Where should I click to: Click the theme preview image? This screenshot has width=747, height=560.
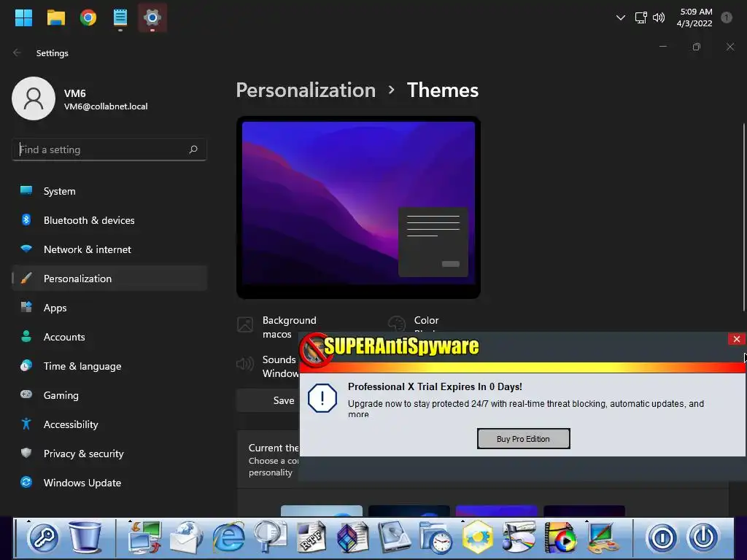click(358, 207)
